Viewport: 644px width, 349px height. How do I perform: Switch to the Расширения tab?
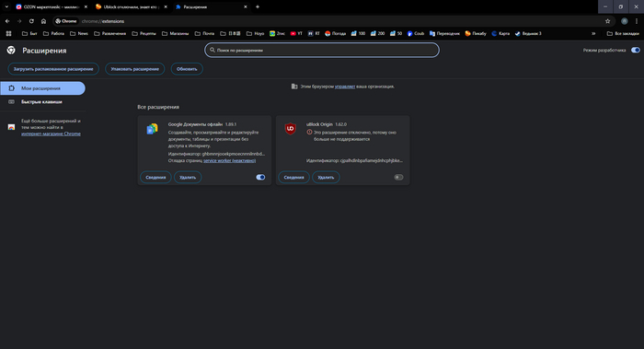tap(211, 7)
